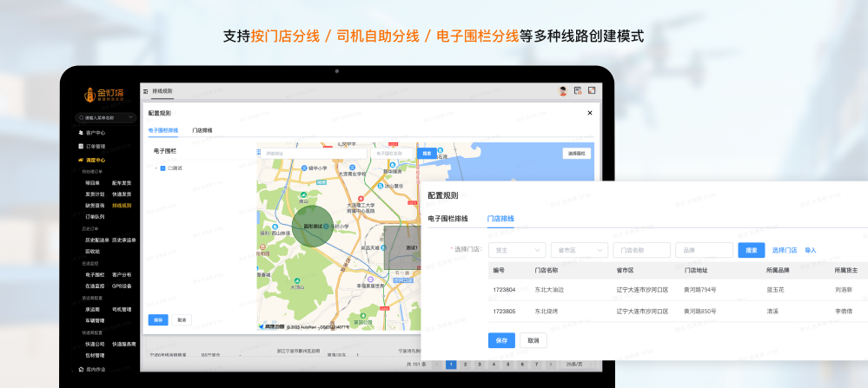Click the 调度中心 sidebar icon
The height and width of the screenshot is (388, 868).
click(81, 160)
